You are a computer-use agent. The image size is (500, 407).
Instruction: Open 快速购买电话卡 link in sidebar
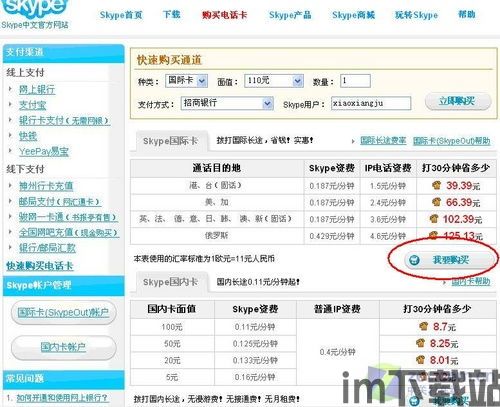pyautogui.click(x=40, y=266)
